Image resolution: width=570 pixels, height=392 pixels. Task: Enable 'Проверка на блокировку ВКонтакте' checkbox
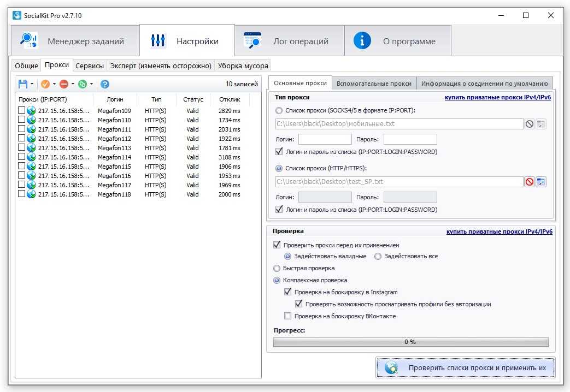coord(288,316)
